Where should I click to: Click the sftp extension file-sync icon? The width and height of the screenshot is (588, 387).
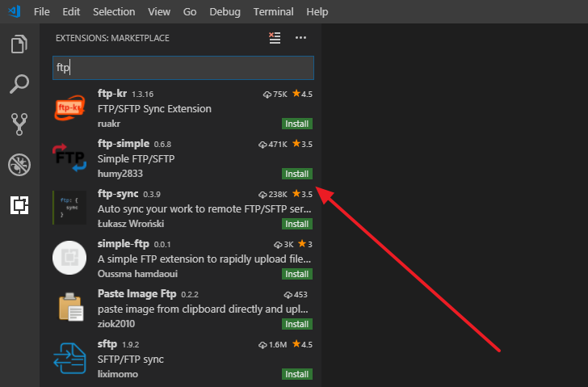69,358
